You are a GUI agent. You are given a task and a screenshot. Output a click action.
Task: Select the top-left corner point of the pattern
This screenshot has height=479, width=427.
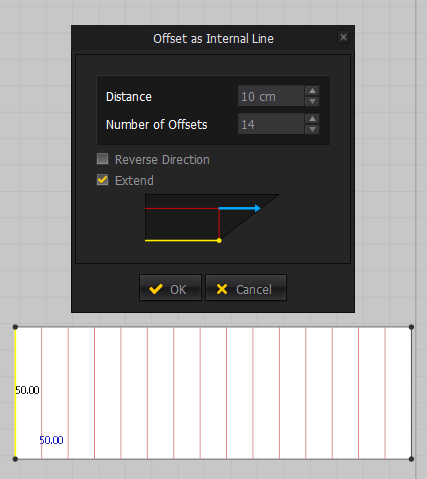(x=15, y=327)
